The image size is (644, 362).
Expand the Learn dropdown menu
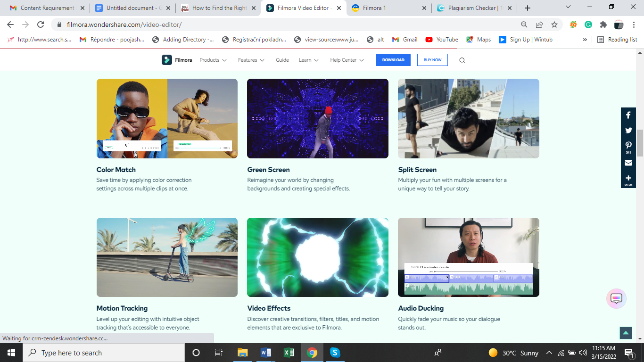click(x=309, y=60)
